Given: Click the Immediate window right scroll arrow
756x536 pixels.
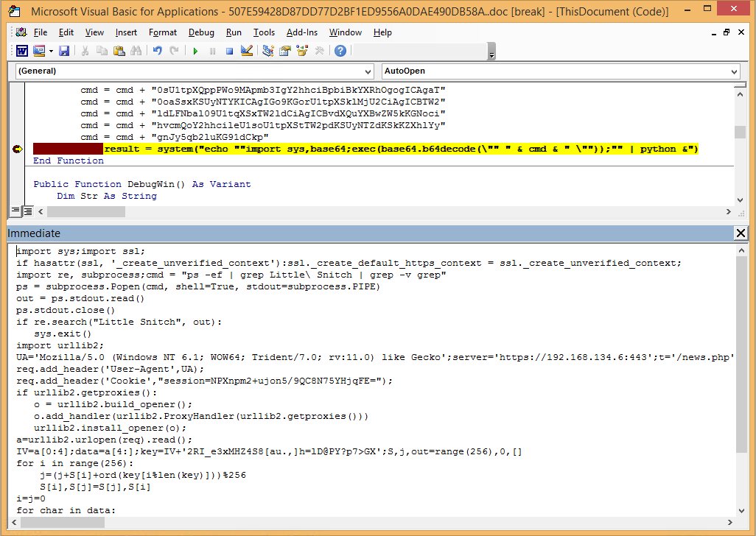Looking at the screenshot, I should [x=730, y=522].
